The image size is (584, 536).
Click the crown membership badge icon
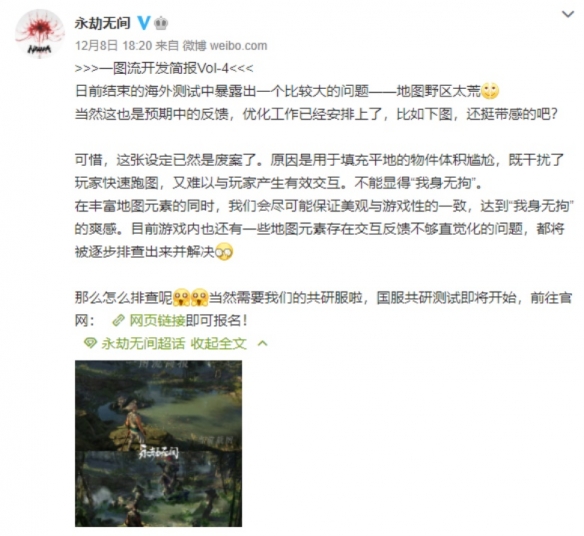point(161,23)
